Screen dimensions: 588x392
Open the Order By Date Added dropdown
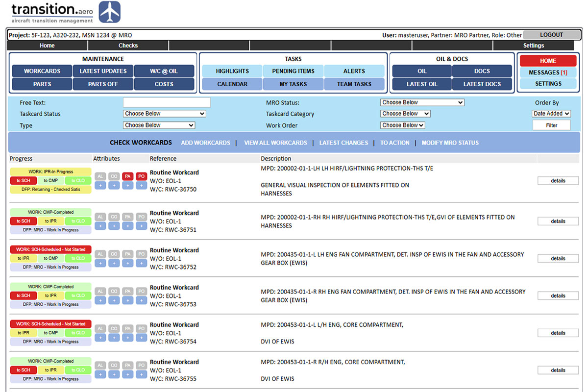(551, 114)
